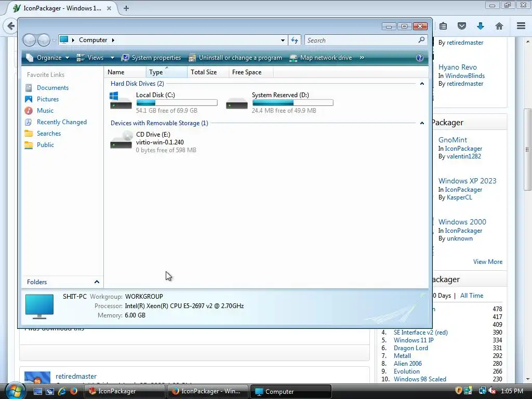Open Windows 2000 skin link

[x=462, y=222]
